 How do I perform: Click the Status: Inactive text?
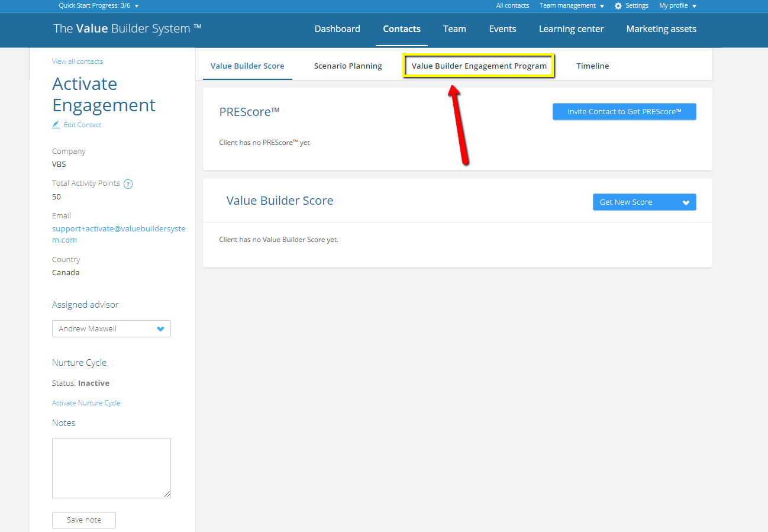80,383
